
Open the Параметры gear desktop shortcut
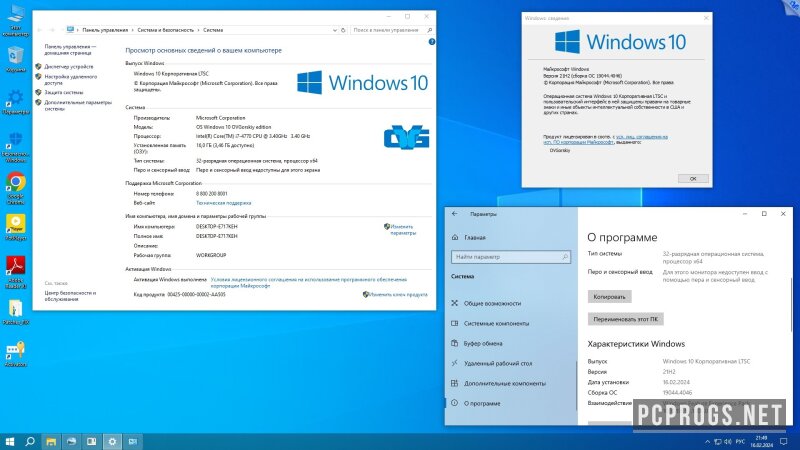(15, 101)
